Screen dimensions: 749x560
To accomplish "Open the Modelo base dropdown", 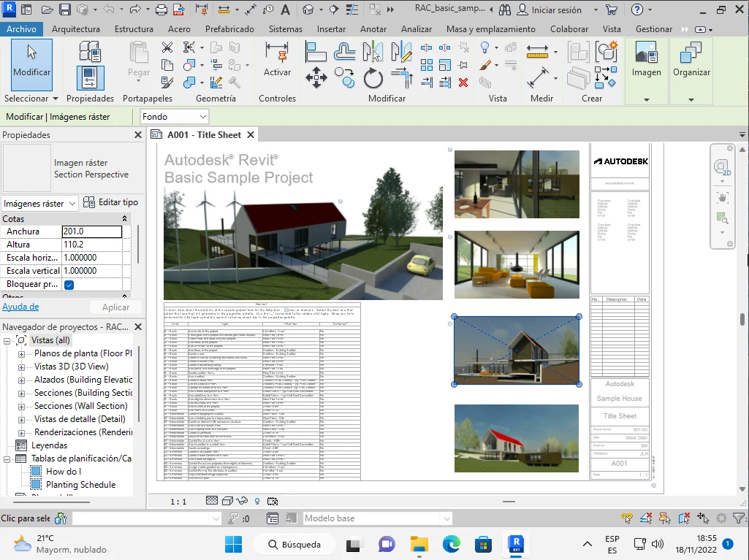I will (377, 518).
